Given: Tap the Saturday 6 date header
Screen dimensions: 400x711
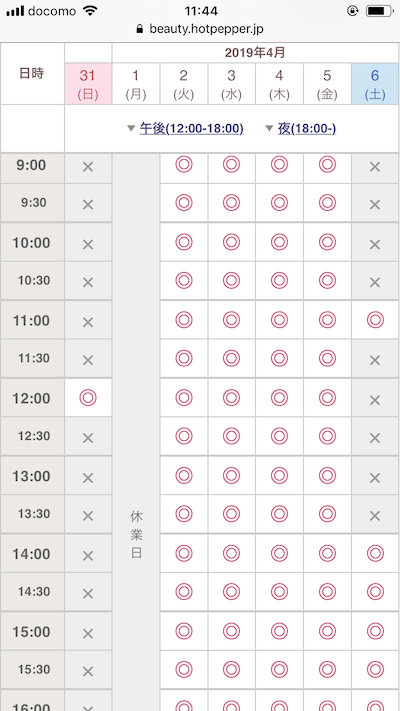Looking at the screenshot, I should pos(375,84).
